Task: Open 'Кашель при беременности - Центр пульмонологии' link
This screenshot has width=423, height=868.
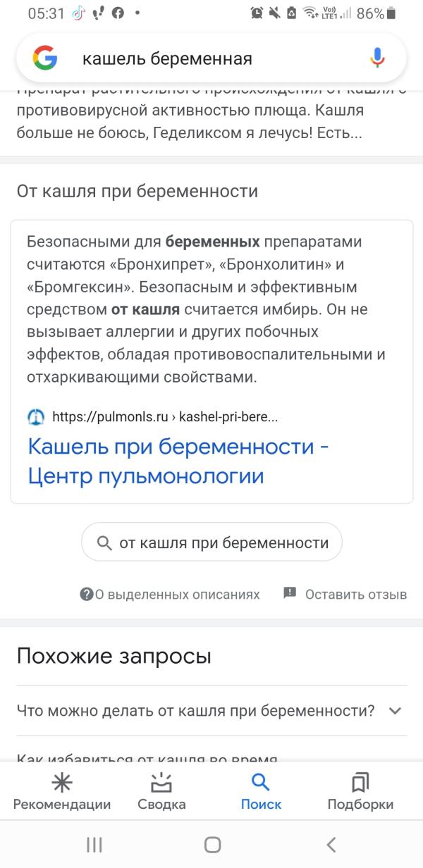Action: coord(178,461)
